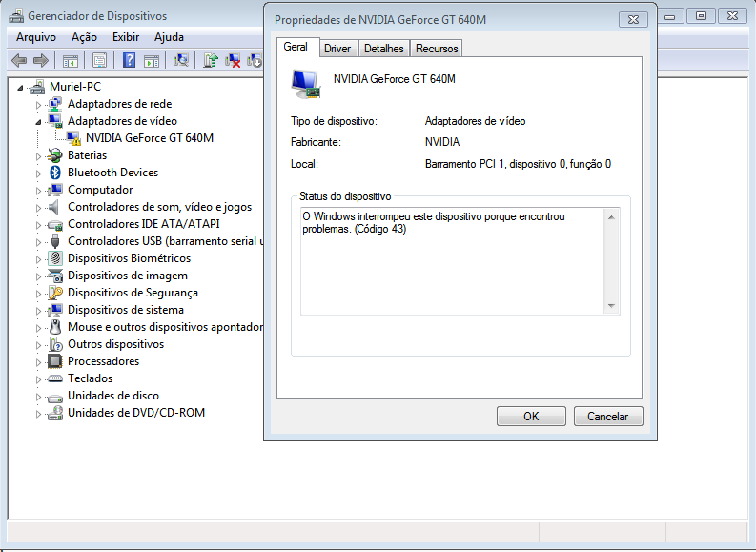756x552 pixels.
Task: Maximize the Gerenciador de Dispositivos window
Action: [701, 16]
